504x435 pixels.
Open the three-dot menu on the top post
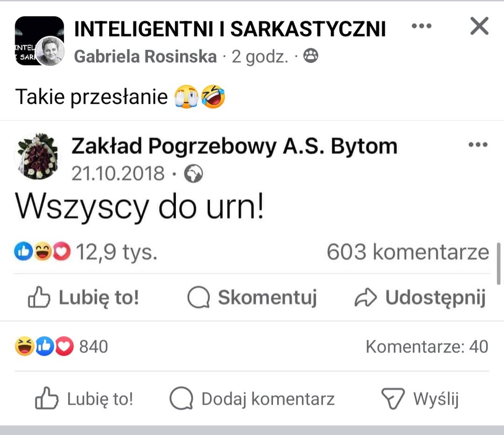click(420, 26)
